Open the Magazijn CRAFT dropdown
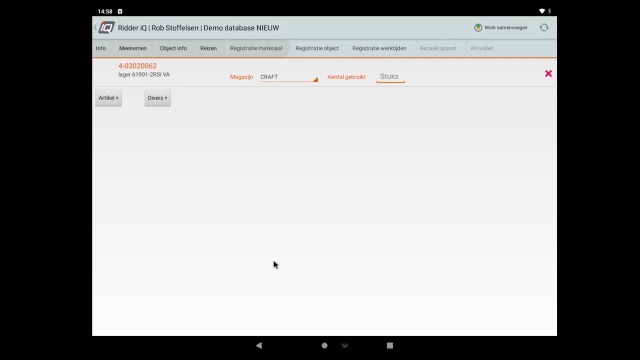Screen dimensions: 640x360 [289, 77]
